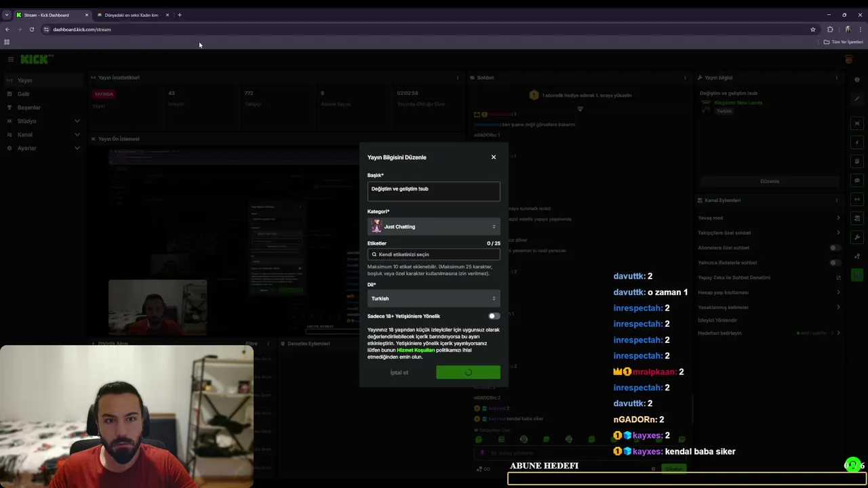
Task: Click the Kingdom: New Lands category link
Action: tap(738, 103)
